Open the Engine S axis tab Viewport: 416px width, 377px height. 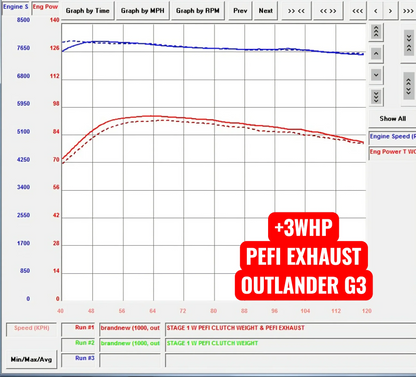pyautogui.click(x=16, y=7)
